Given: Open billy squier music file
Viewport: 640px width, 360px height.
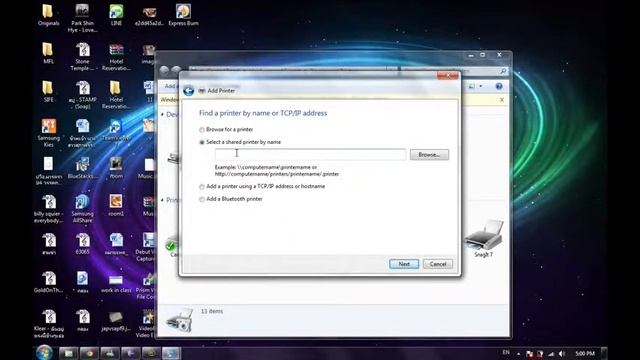Looking at the screenshot, I should [x=48, y=209].
